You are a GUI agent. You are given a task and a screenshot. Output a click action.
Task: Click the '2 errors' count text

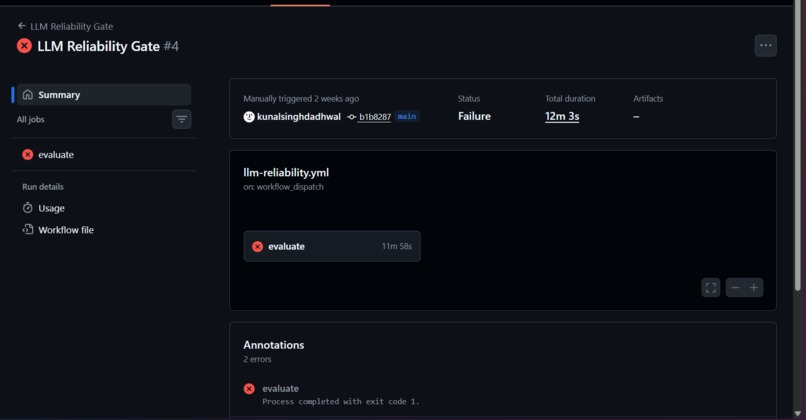pyautogui.click(x=257, y=359)
